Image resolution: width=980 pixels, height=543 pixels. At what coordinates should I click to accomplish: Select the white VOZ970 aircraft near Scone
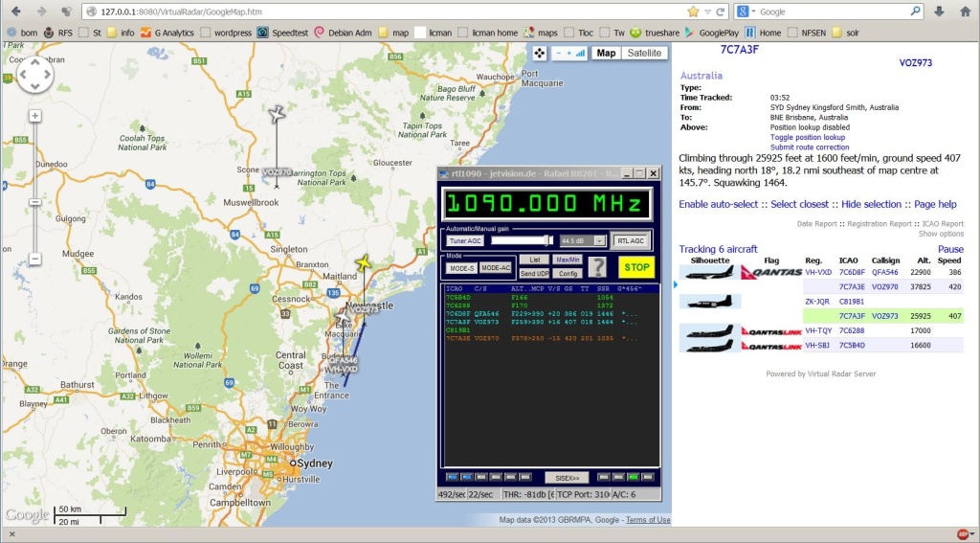277,114
